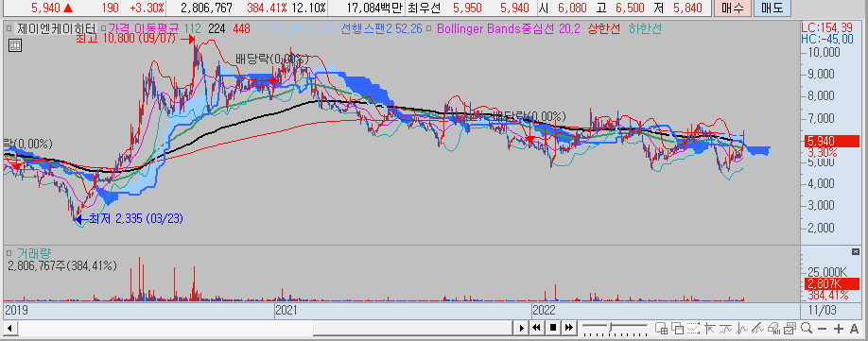
Task: Click the 2021 year label on time axis
Action: pos(287,310)
